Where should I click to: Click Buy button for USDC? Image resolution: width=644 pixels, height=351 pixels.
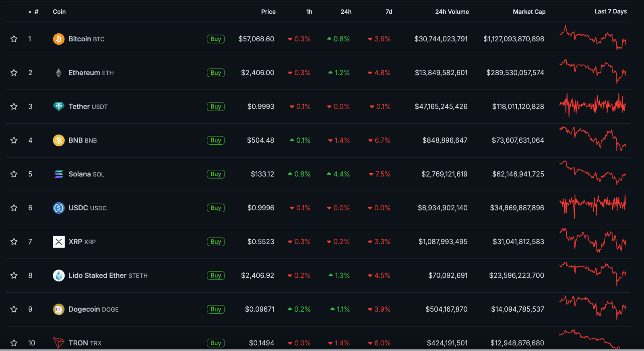pyautogui.click(x=216, y=208)
